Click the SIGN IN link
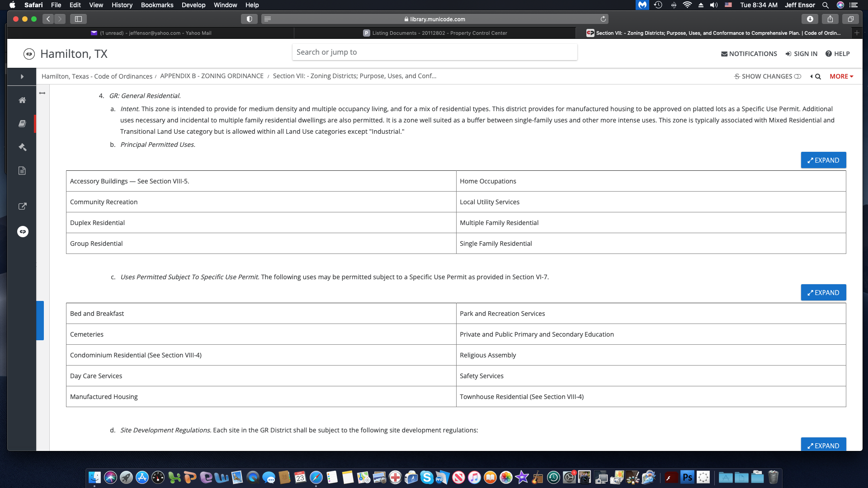Image resolution: width=868 pixels, height=488 pixels. click(x=801, y=54)
